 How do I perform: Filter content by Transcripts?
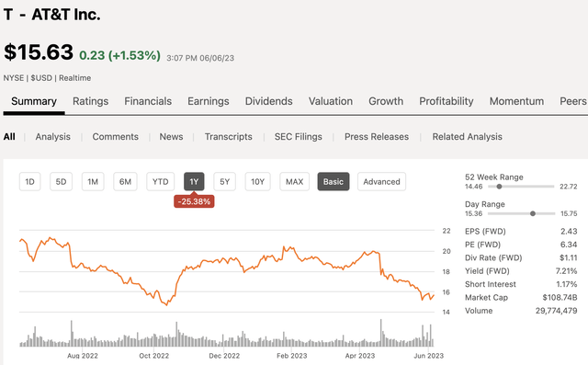click(229, 137)
